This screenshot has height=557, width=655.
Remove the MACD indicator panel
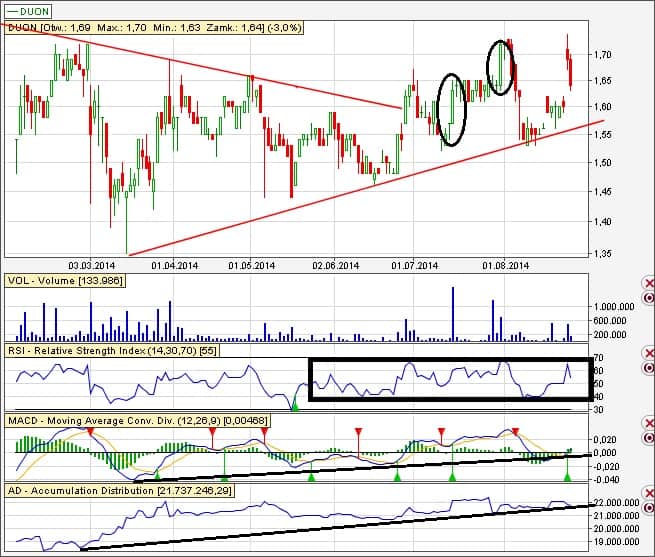click(647, 422)
